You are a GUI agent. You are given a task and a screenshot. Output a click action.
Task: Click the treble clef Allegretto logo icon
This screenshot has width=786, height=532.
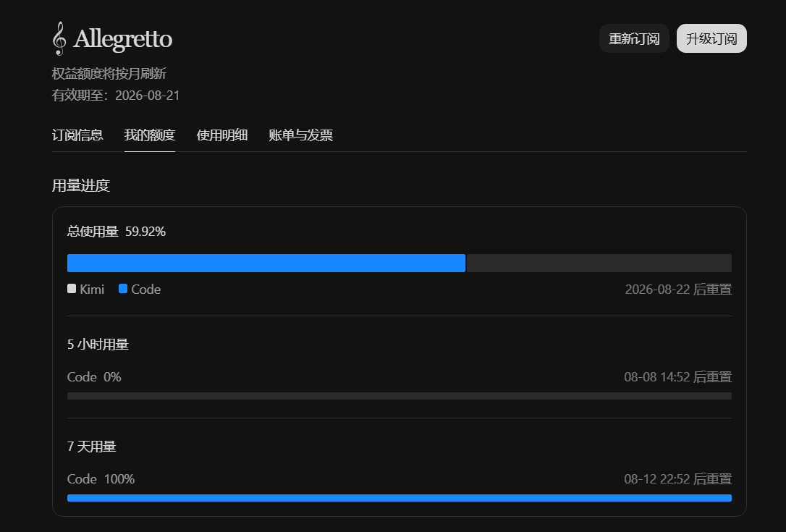(x=59, y=38)
